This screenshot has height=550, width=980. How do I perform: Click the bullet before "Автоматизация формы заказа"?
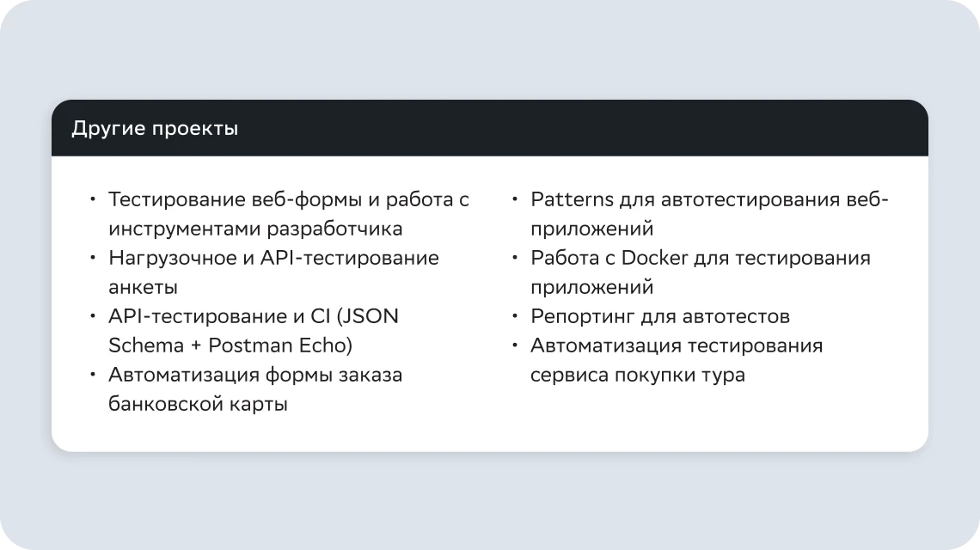pyautogui.click(x=93, y=375)
